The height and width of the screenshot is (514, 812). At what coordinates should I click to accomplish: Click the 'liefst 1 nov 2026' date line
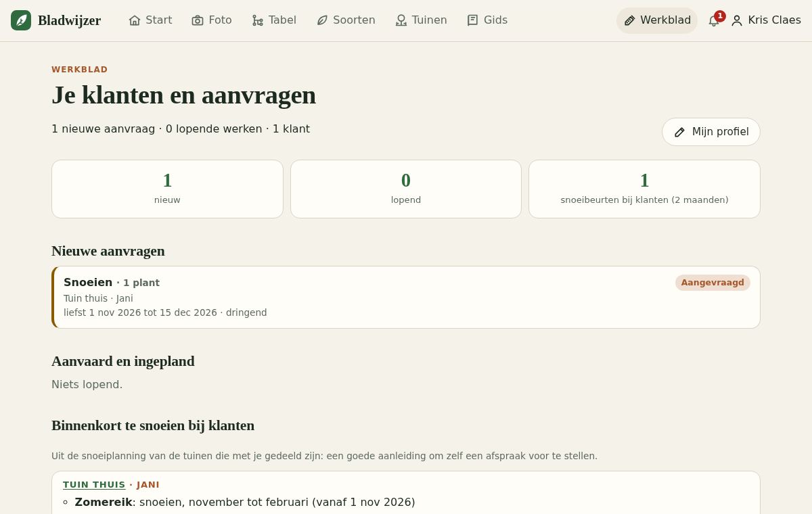(x=165, y=312)
